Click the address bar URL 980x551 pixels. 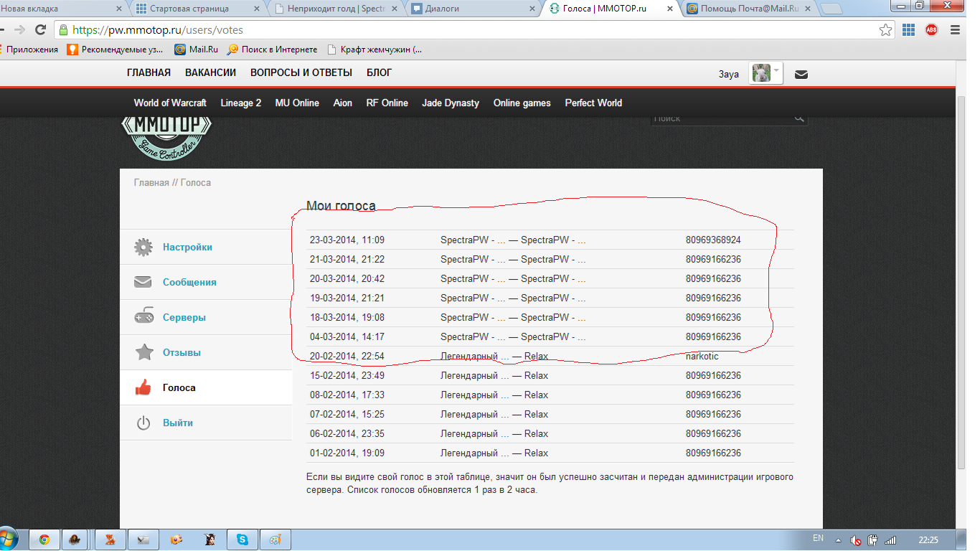tap(158, 30)
